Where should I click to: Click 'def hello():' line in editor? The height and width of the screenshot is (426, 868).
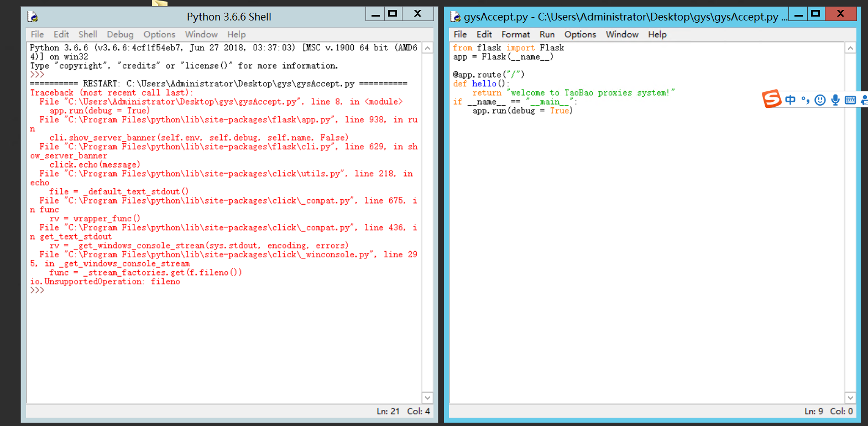pos(481,84)
